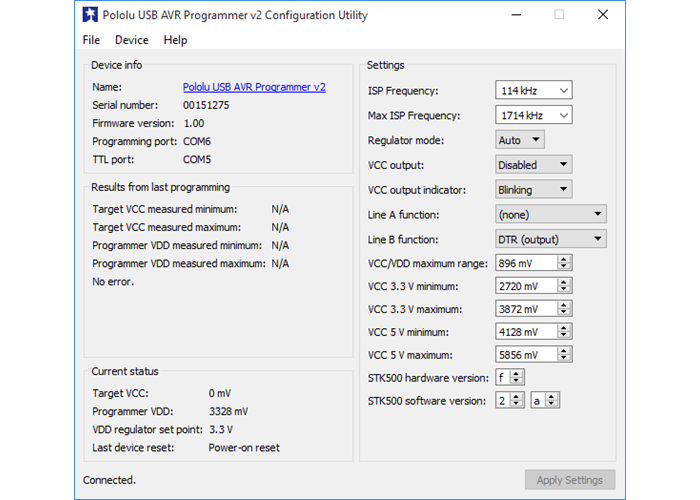Open the Help menu
The image size is (700, 500).
pyautogui.click(x=175, y=40)
